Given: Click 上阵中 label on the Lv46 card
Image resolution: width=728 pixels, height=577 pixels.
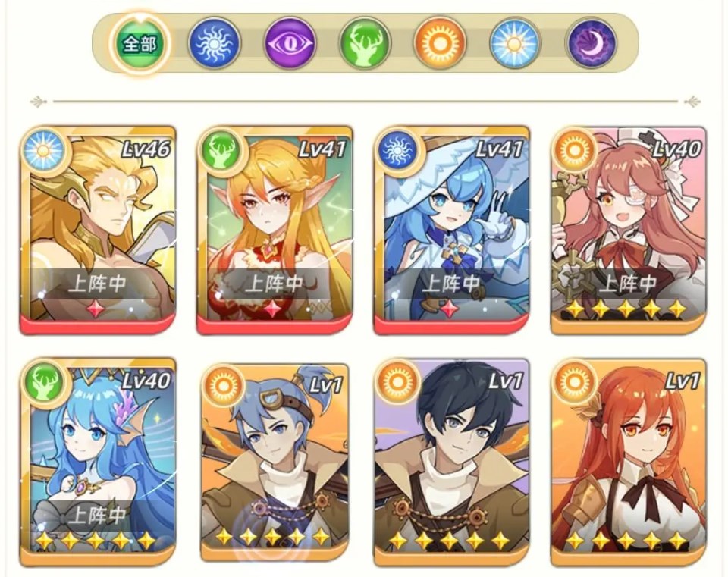Looking at the screenshot, I should pyautogui.click(x=98, y=283).
